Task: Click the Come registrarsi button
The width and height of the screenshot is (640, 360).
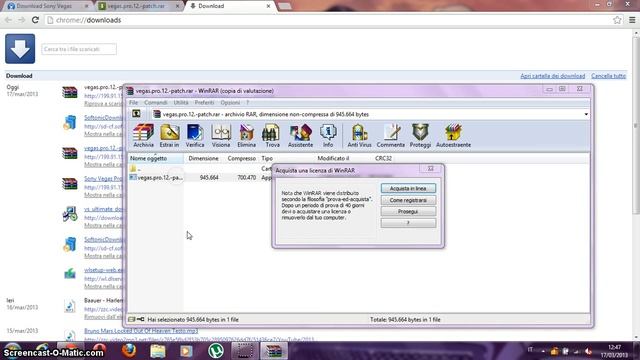Action: pos(408,200)
